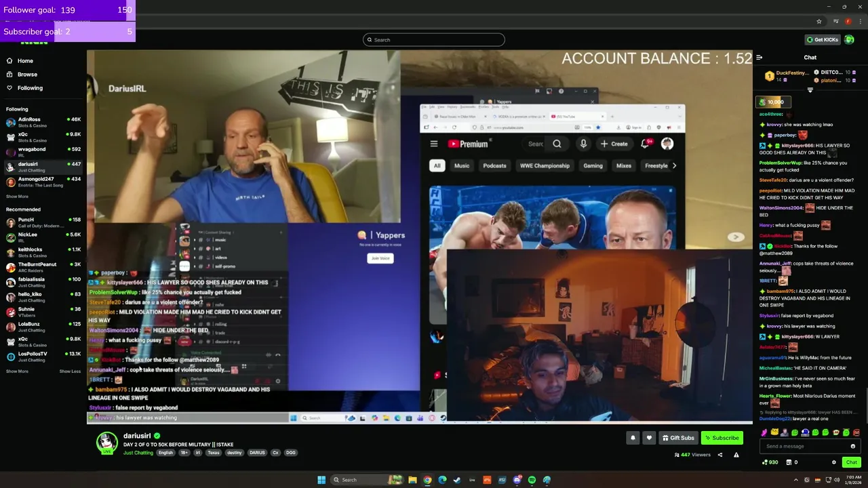Toggle follow heart for dariusirl

(x=649, y=438)
